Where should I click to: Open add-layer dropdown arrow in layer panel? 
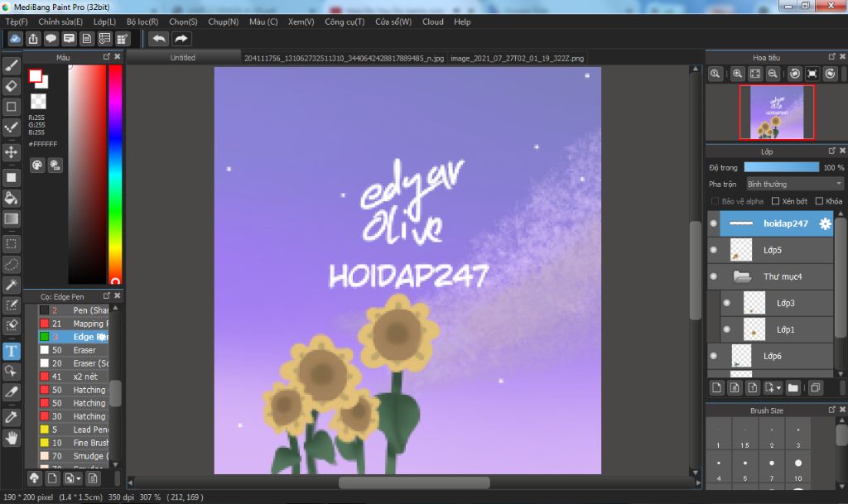point(778,388)
